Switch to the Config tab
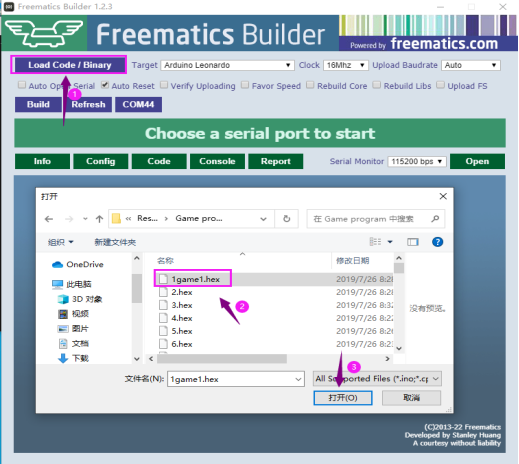The image size is (519, 464). tap(101, 161)
